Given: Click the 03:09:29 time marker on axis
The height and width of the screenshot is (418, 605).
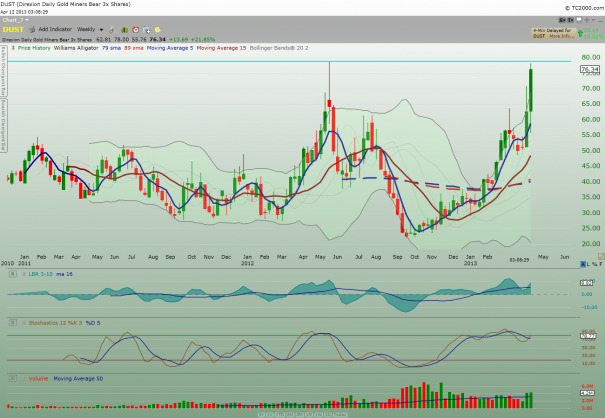Looking at the screenshot, I should coord(519,260).
